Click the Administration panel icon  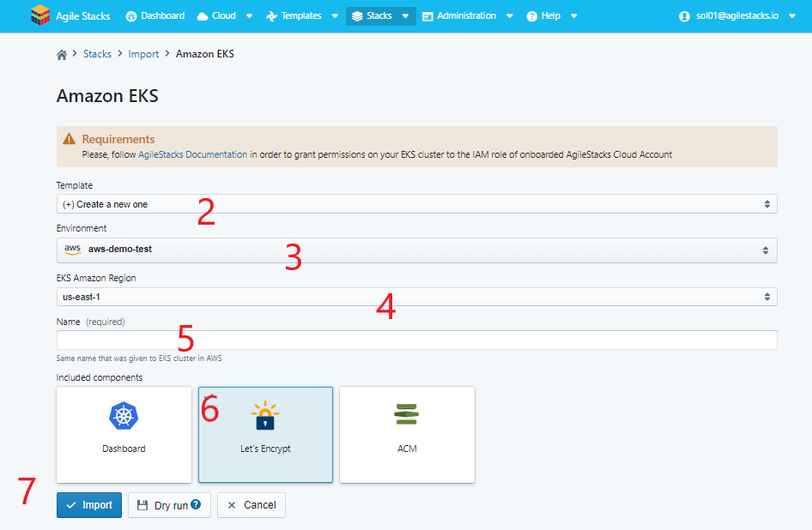pos(427,16)
